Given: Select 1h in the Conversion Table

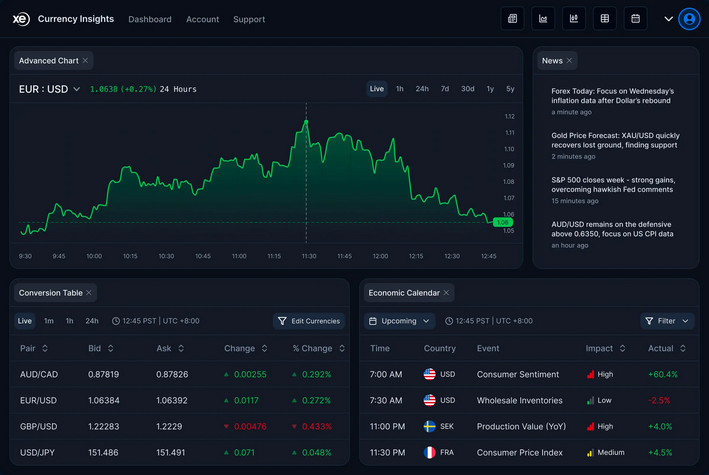Looking at the screenshot, I should click(69, 321).
